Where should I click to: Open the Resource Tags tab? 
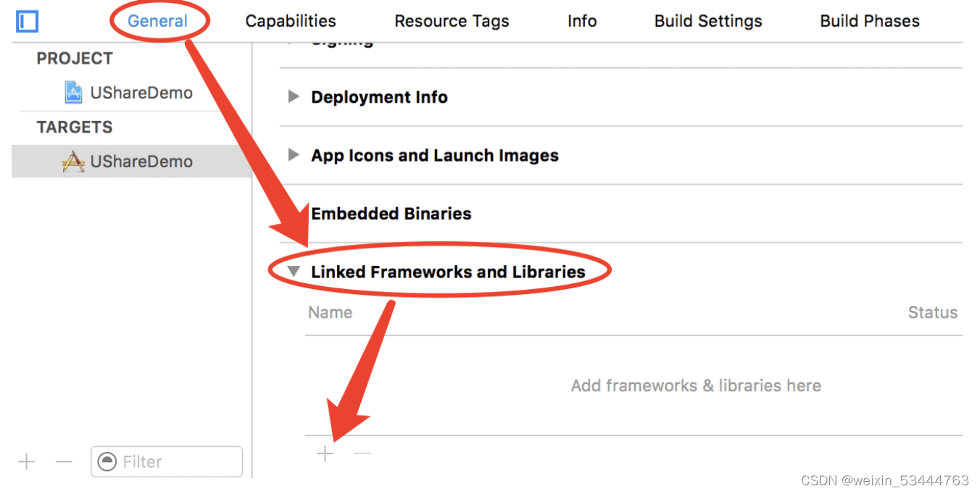point(452,21)
